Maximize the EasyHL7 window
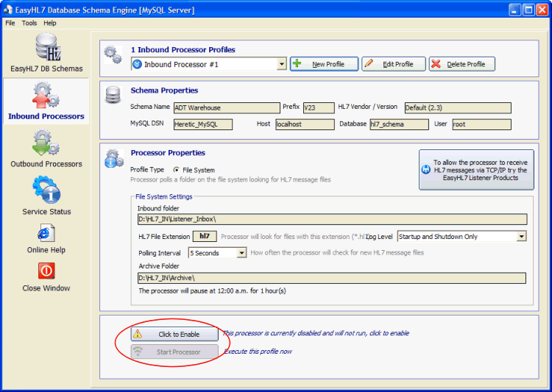The image size is (552, 392). [528, 10]
